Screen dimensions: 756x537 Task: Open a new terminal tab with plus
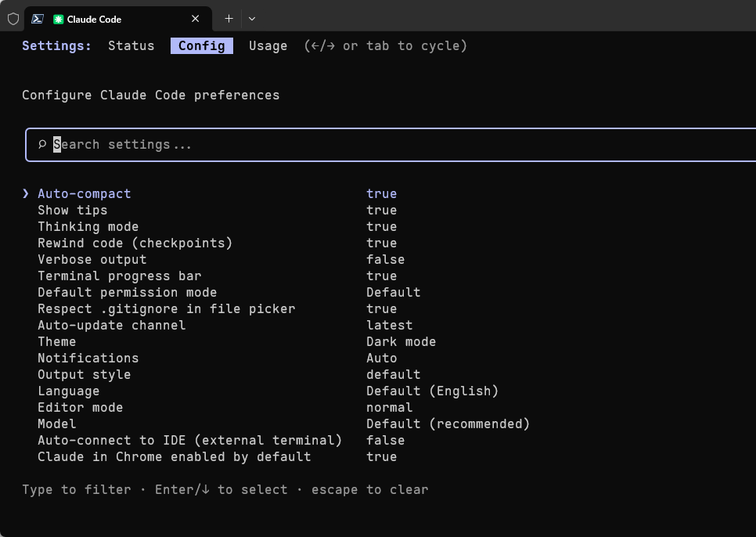tap(229, 19)
